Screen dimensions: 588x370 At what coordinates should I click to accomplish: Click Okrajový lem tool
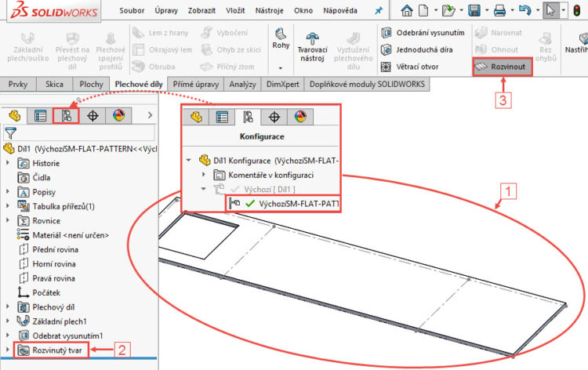pyautogui.click(x=162, y=49)
